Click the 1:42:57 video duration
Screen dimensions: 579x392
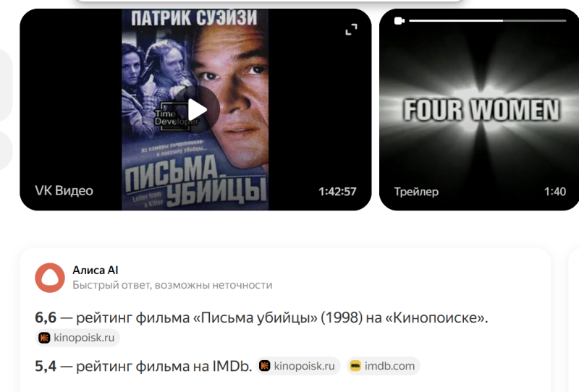coord(337,192)
